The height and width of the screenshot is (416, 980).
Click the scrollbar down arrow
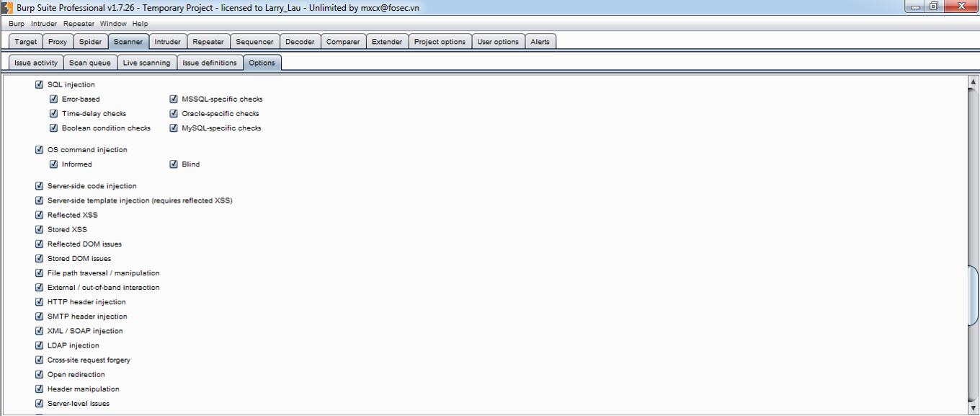click(x=973, y=409)
